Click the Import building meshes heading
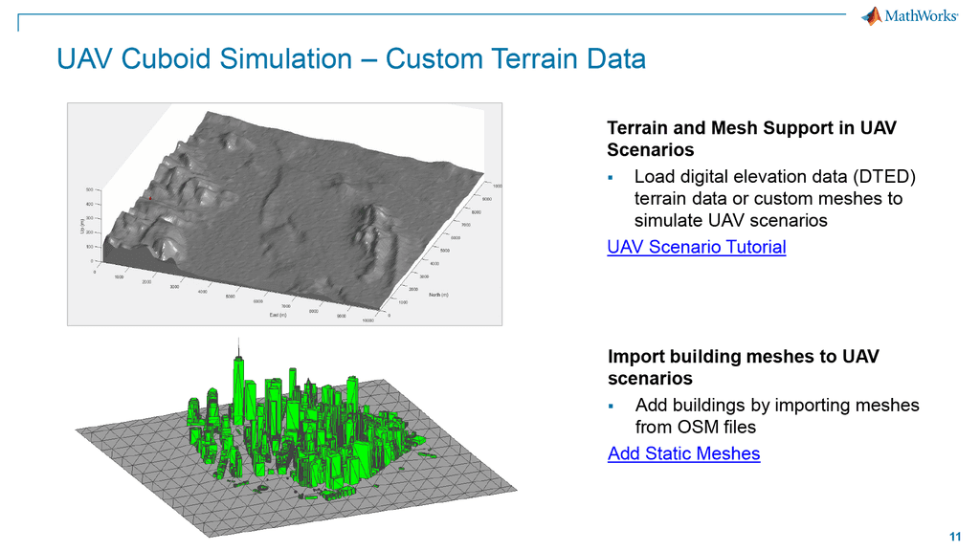Screen dimensions: 980x551 [743, 367]
